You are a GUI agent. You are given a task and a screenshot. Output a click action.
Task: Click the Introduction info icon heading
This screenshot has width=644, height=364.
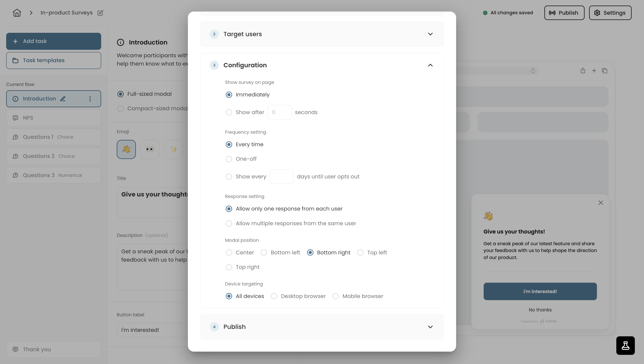coord(120,43)
